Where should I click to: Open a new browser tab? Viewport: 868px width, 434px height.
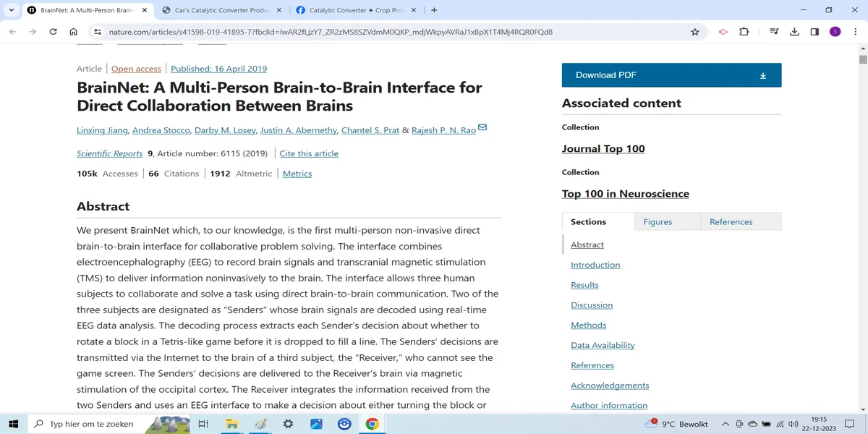click(x=434, y=10)
